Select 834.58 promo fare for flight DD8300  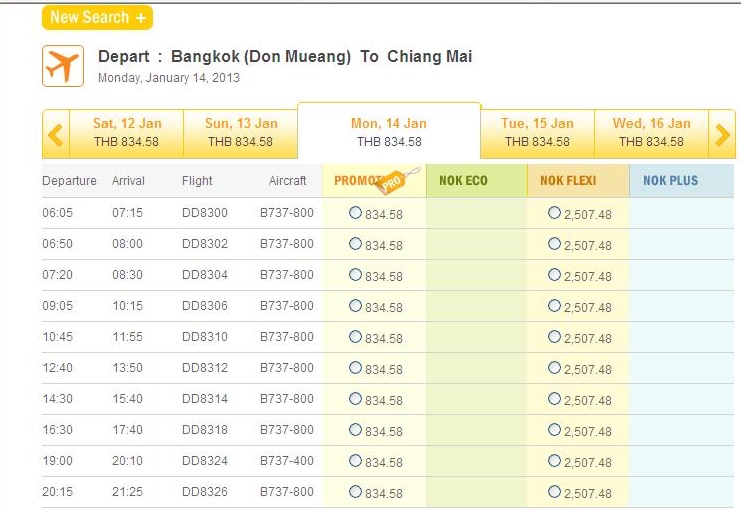(x=355, y=213)
